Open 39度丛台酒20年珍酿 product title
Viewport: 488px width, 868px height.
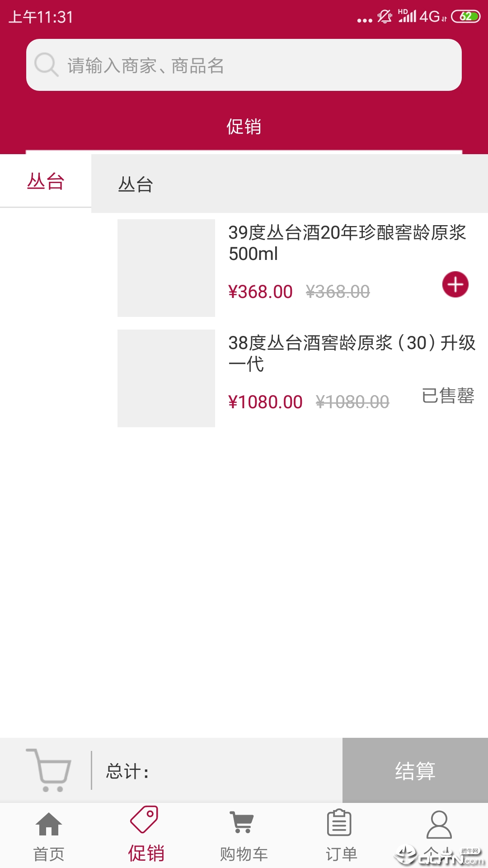[347, 243]
